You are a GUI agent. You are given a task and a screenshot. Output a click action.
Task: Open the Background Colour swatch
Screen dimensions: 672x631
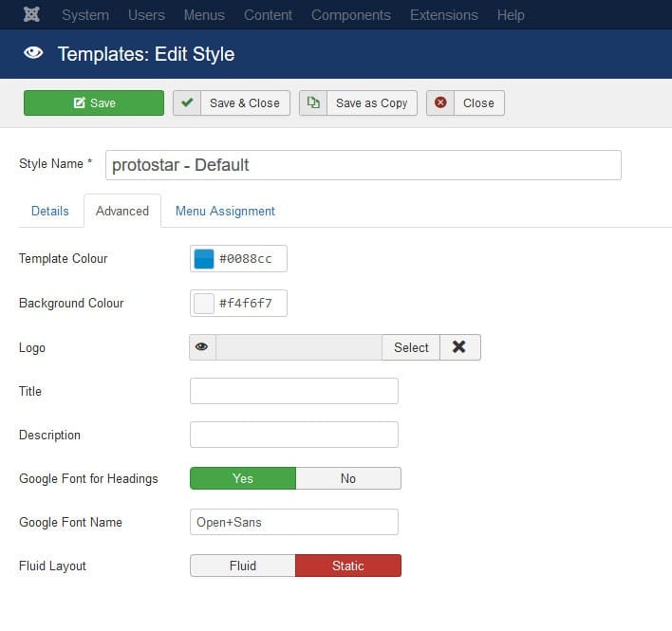coord(204,304)
